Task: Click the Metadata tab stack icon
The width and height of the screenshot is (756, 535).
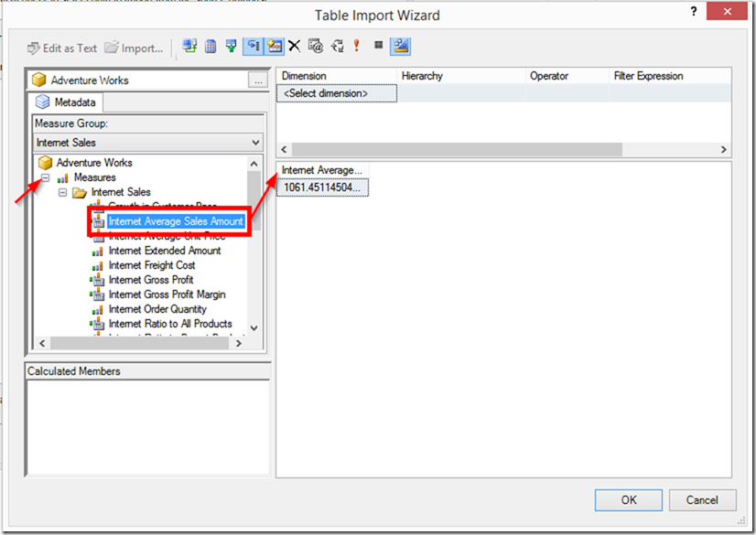Action: click(x=42, y=102)
